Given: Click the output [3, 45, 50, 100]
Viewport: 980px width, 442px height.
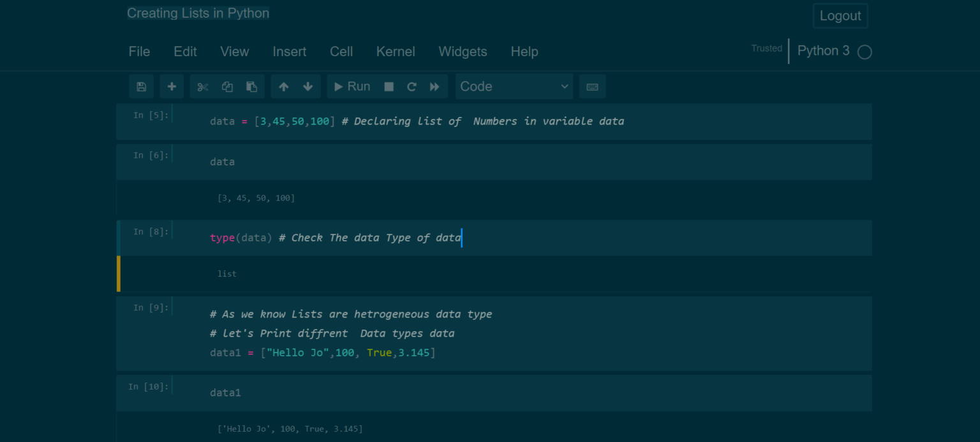Looking at the screenshot, I should click(256, 198).
